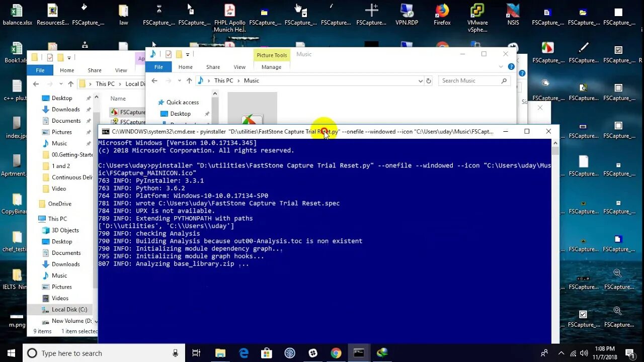The width and height of the screenshot is (644, 362).
Task: Open the NSIS desktop shortcut
Action: (513, 14)
